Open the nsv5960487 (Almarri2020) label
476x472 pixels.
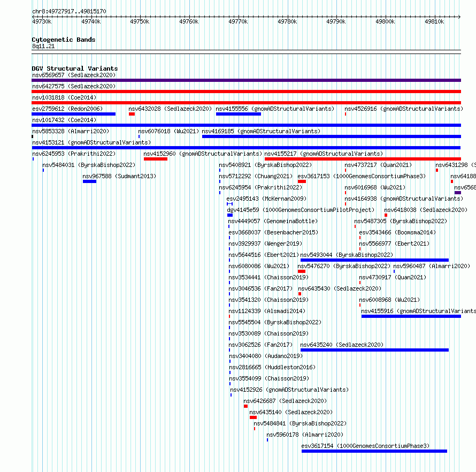pyautogui.click(x=432, y=266)
